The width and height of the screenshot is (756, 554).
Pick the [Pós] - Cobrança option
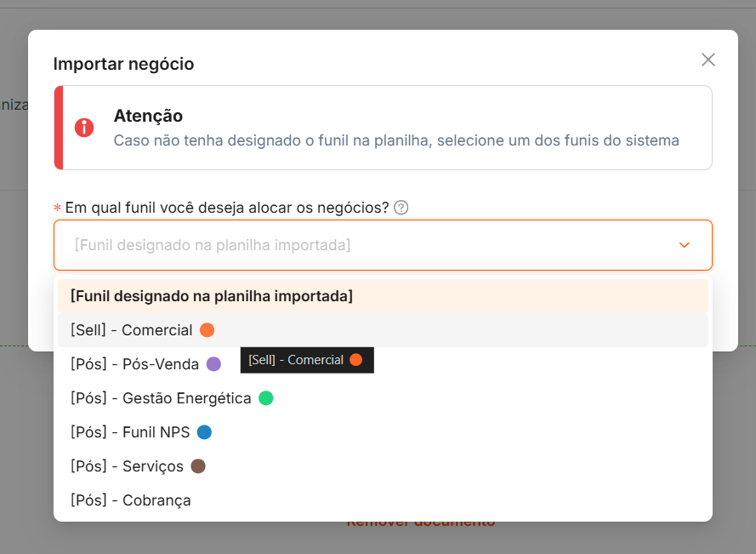[130, 500]
